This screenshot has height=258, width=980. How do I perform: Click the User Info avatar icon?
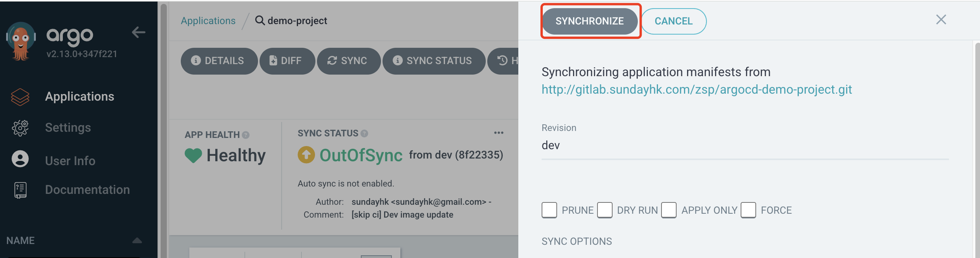pyautogui.click(x=20, y=159)
